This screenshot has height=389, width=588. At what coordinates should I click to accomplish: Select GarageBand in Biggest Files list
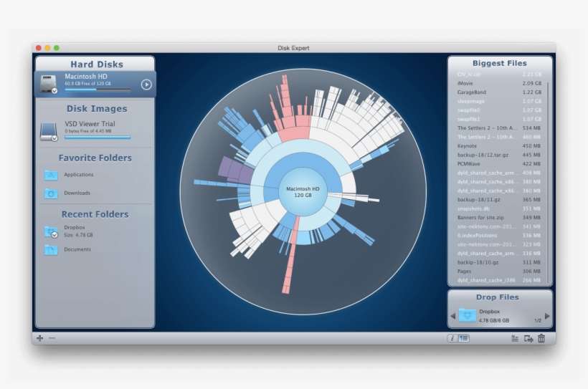click(x=499, y=92)
